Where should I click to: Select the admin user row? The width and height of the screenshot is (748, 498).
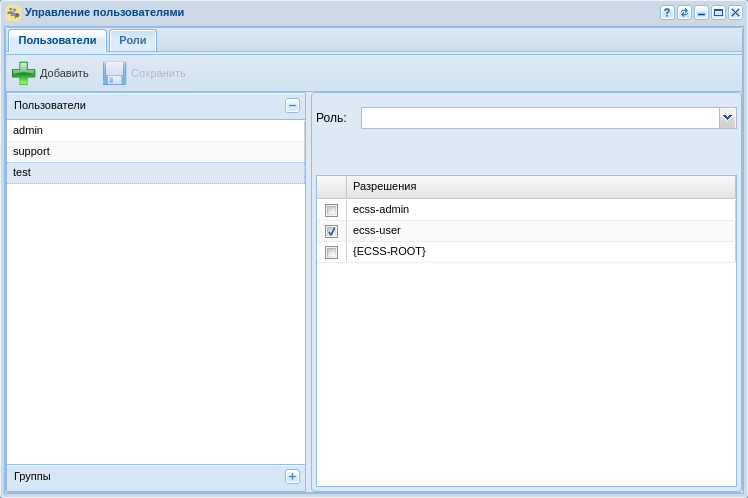point(156,130)
